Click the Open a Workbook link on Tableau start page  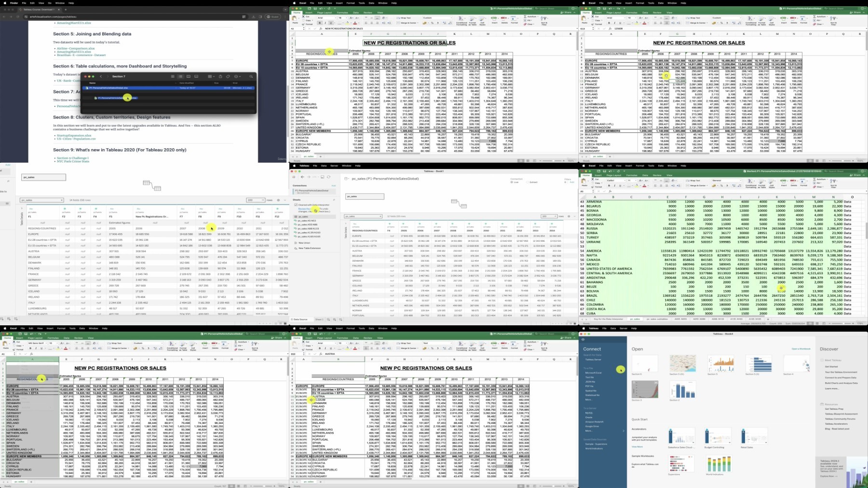801,349
